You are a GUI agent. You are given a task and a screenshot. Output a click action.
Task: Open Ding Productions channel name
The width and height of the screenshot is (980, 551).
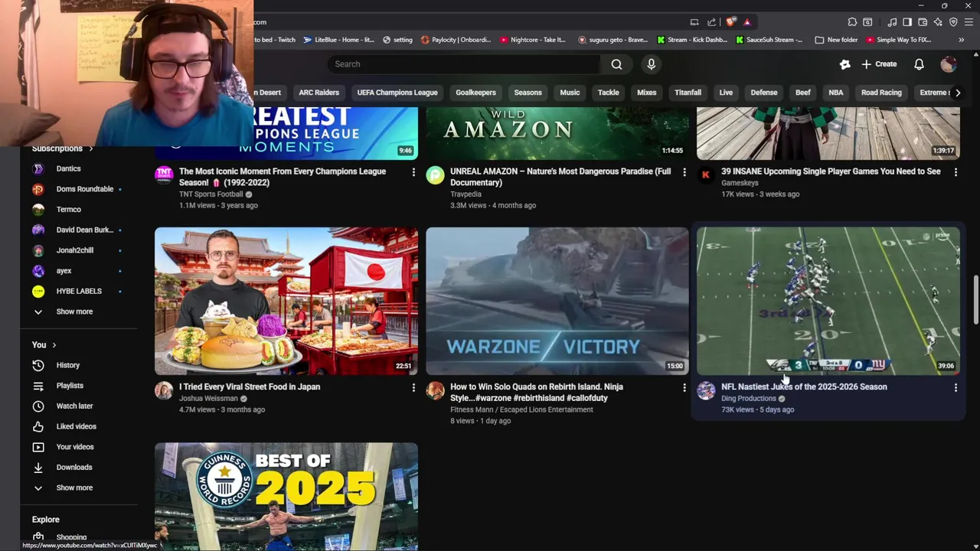pos(749,398)
